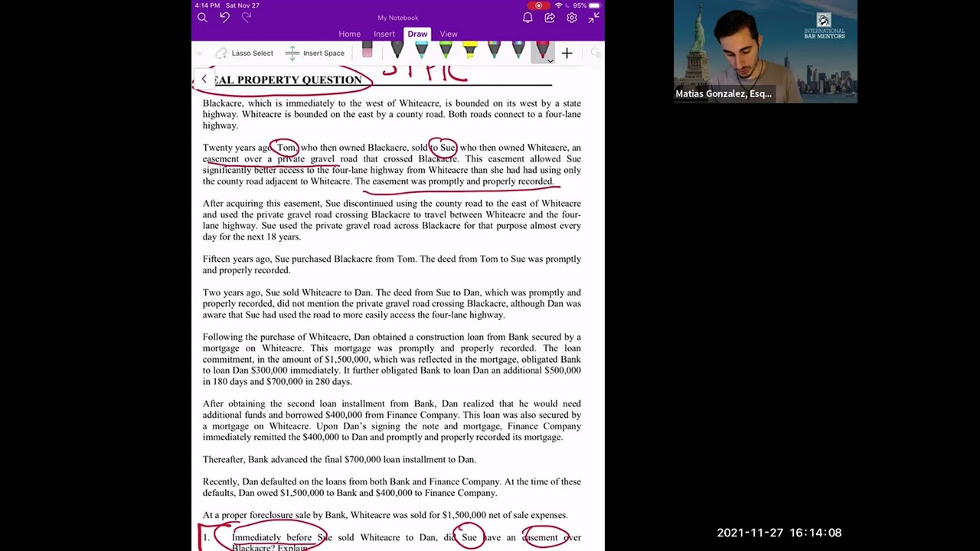The width and height of the screenshot is (980, 551).
Task: Pick the light blue pen
Action: click(x=421, y=51)
